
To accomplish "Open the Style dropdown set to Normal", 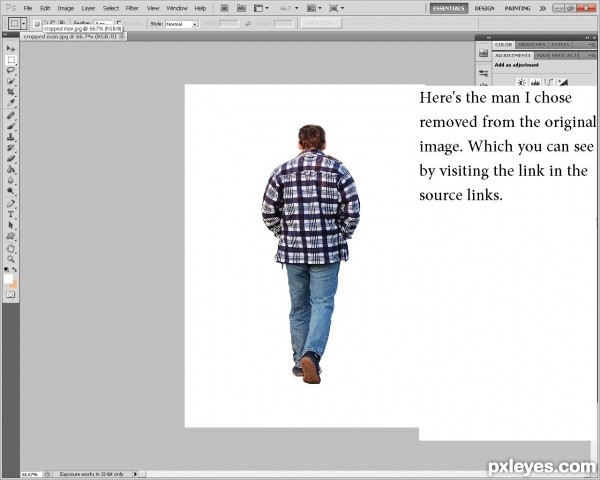I will (182, 24).
